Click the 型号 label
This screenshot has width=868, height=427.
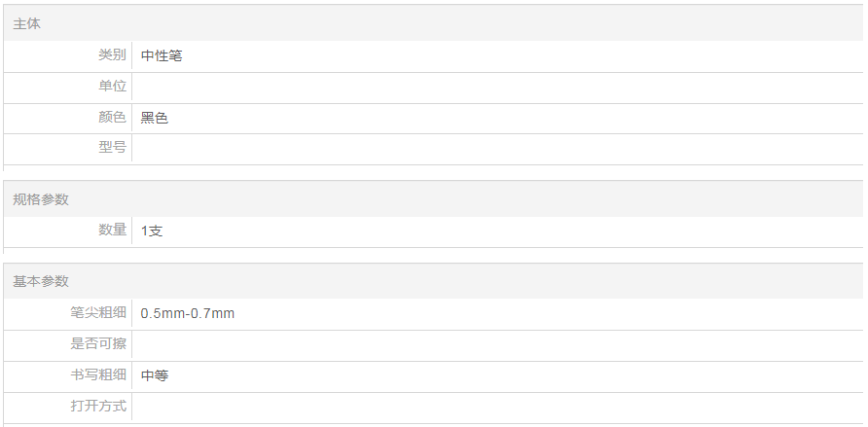(112, 149)
